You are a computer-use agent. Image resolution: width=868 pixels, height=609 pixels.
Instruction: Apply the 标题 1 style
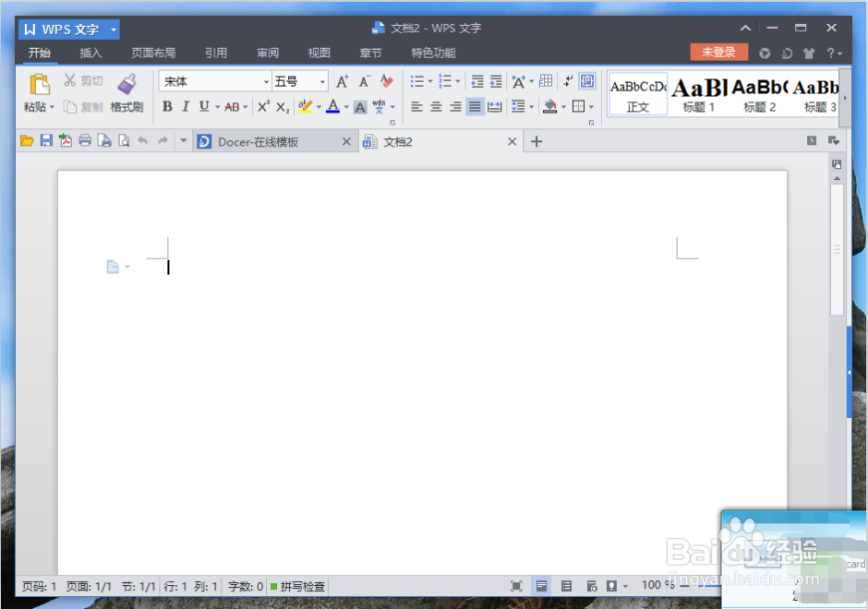[699, 95]
